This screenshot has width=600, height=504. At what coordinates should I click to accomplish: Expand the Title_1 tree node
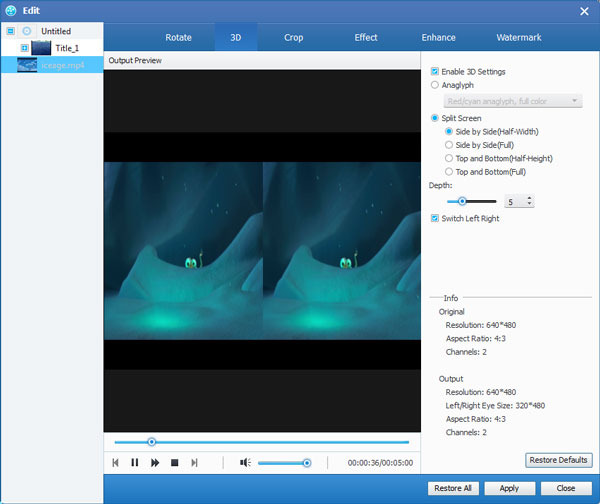coord(24,48)
